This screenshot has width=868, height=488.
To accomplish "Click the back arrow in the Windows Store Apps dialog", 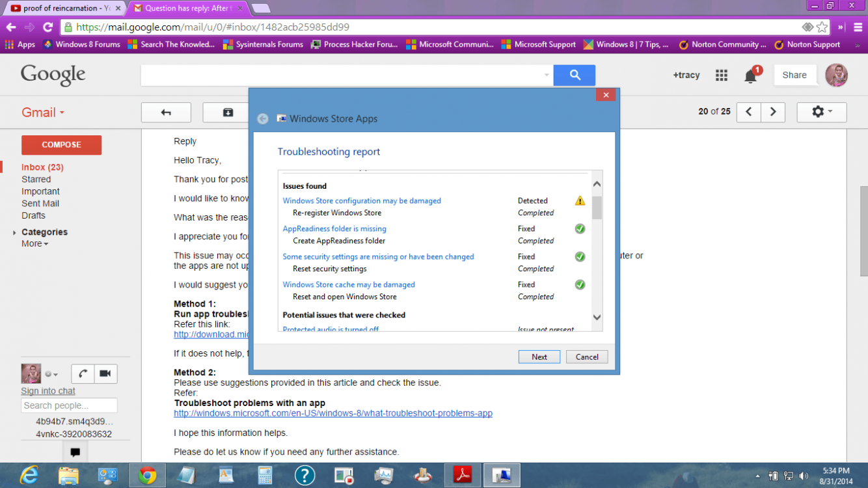I will (263, 118).
